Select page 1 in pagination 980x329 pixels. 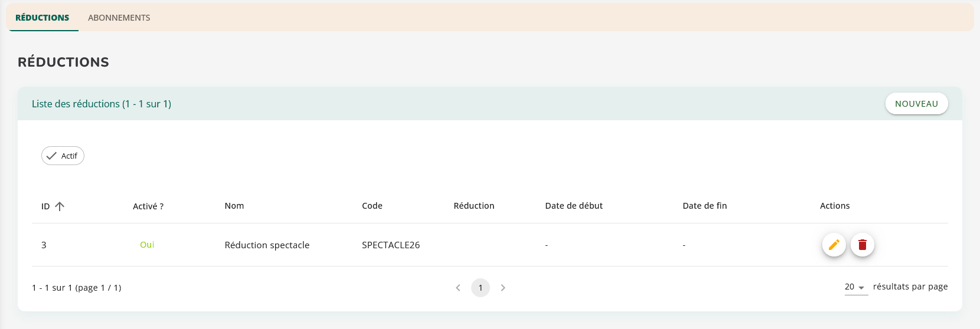coord(481,288)
